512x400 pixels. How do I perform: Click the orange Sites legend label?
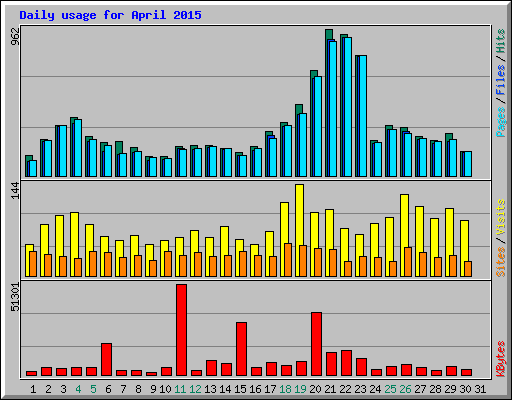pyautogui.click(x=501, y=262)
